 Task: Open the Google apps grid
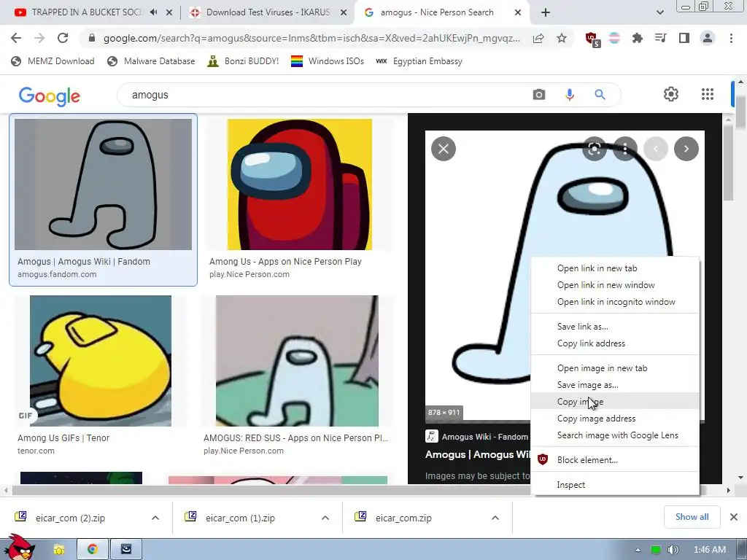tap(708, 94)
